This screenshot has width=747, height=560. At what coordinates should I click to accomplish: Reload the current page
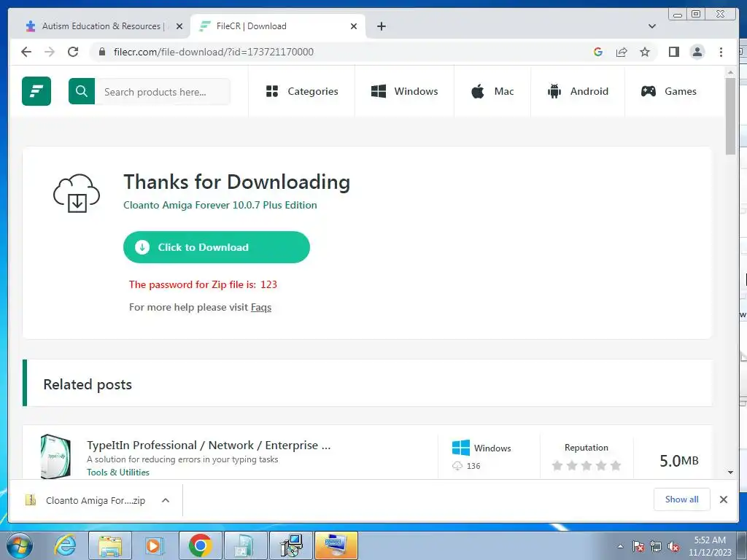click(x=73, y=52)
